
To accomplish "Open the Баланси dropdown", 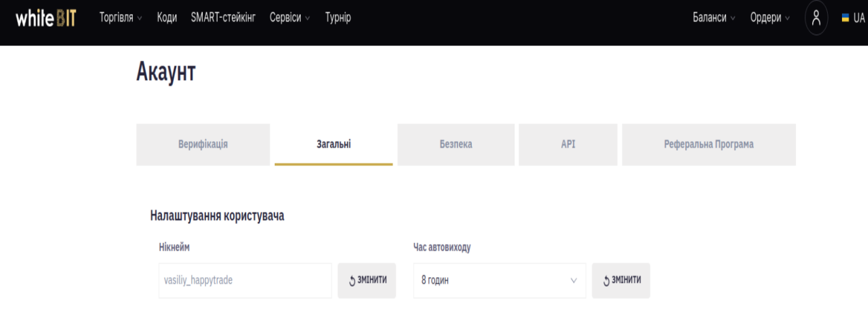I will [714, 18].
